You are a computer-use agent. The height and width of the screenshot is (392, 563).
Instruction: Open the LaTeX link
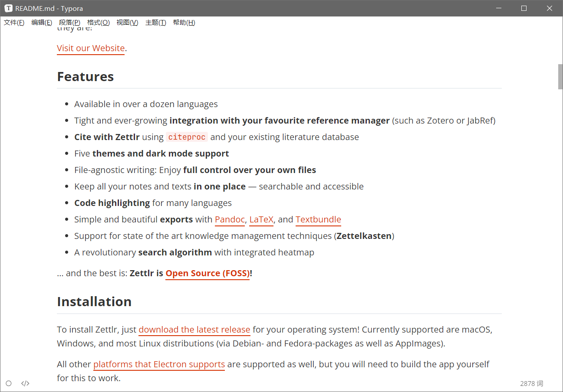(x=261, y=219)
